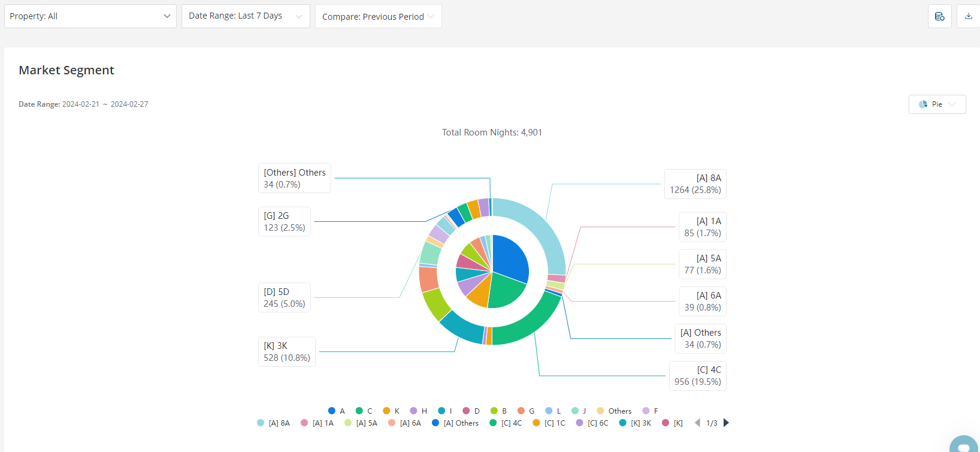Click the [D] 5D 245 (5.0%) data label
The width and height of the screenshot is (980, 452).
tap(285, 297)
